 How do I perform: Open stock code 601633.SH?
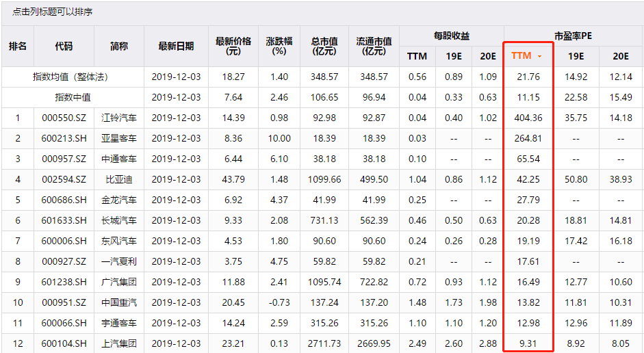[x=64, y=220]
